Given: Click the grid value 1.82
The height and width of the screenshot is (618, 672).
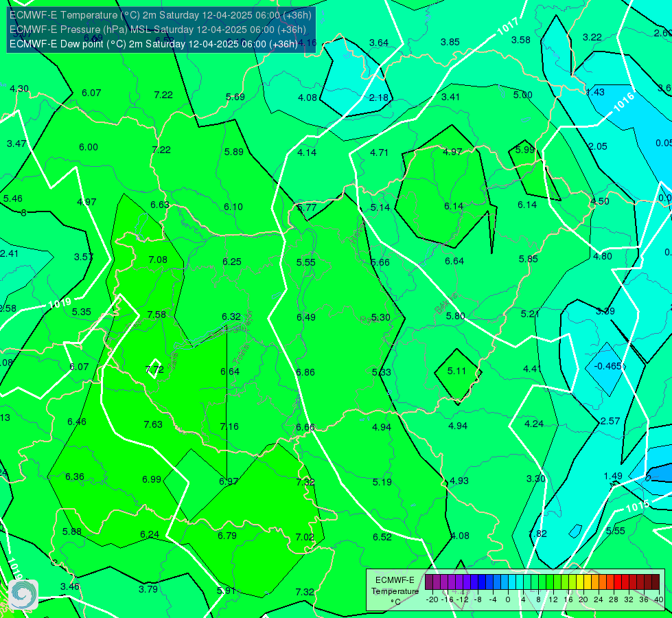Looking at the screenshot, I should pos(537,534).
